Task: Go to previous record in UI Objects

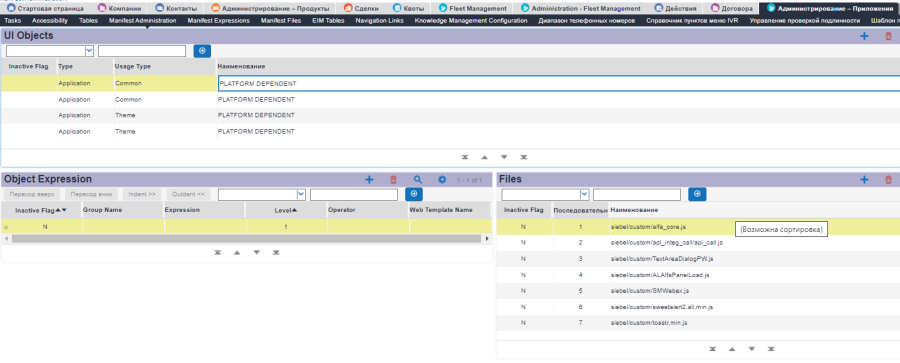Action: coord(484,157)
